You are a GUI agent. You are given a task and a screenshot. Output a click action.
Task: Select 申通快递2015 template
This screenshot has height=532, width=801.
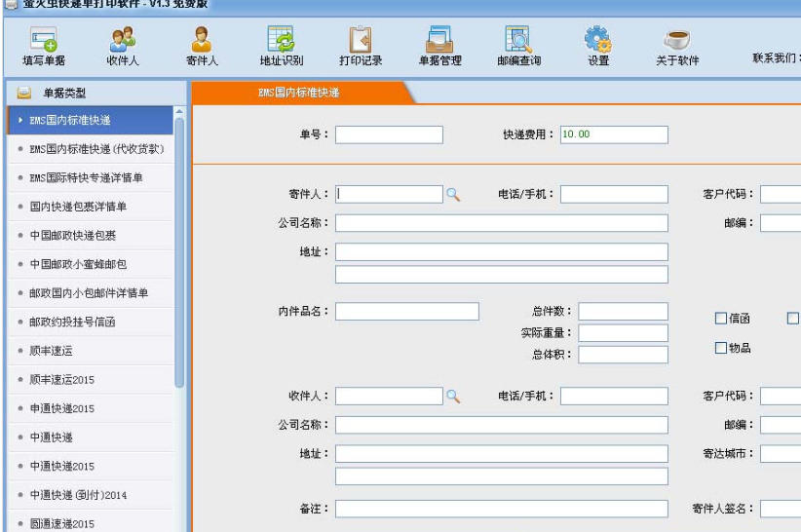(x=91, y=408)
